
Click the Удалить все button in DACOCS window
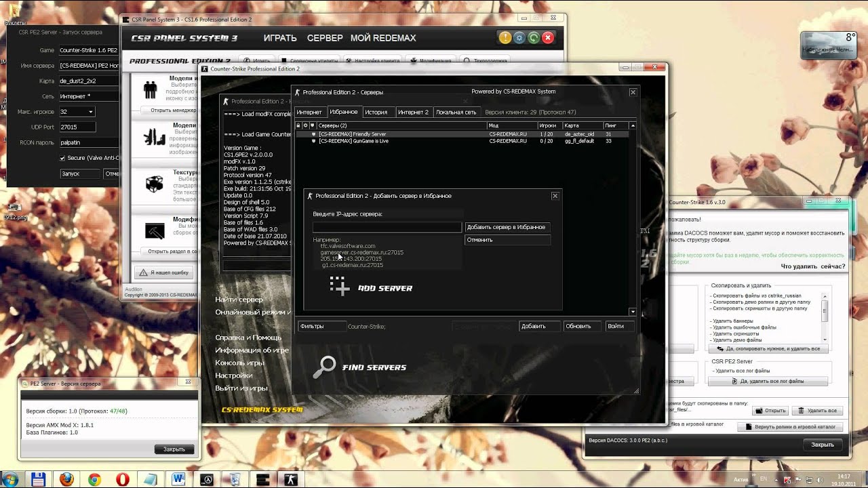coord(818,411)
